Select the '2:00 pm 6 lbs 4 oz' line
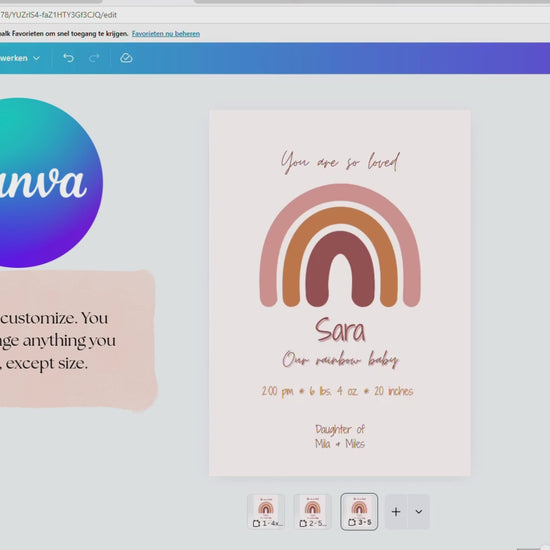 tap(337, 391)
